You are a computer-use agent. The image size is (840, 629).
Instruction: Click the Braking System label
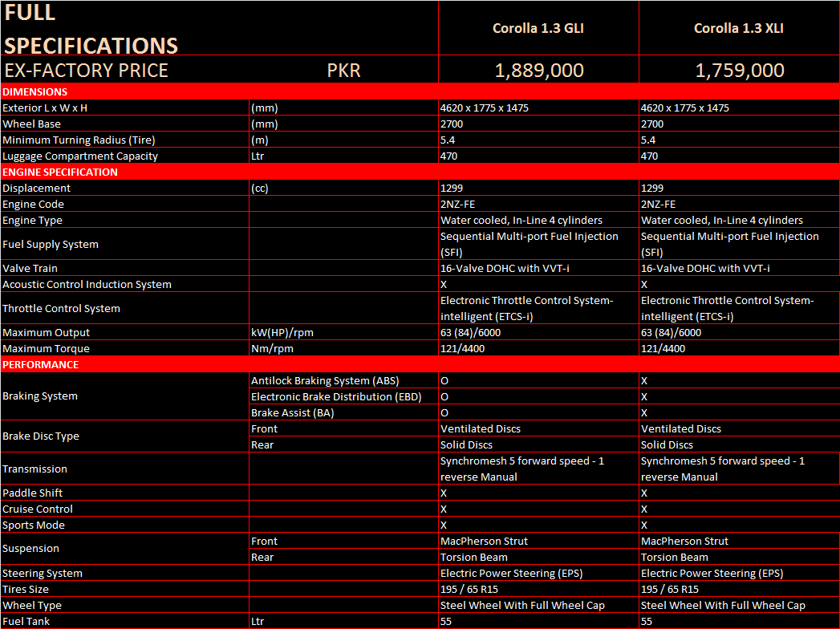tap(39, 396)
